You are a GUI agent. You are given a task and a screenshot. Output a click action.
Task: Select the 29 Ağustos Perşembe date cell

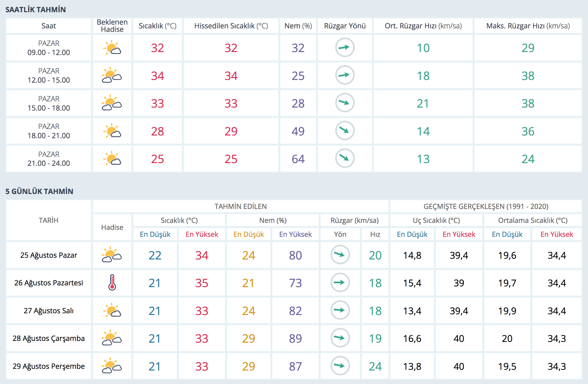(49, 366)
